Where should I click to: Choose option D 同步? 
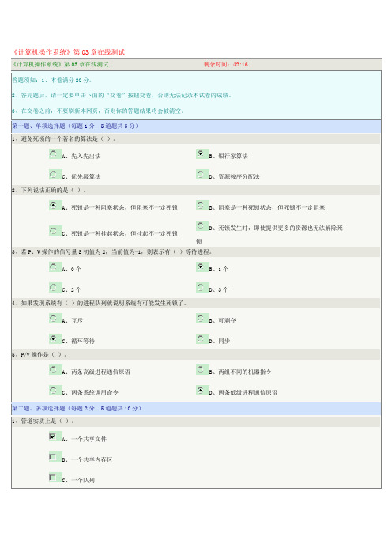point(201,338)
